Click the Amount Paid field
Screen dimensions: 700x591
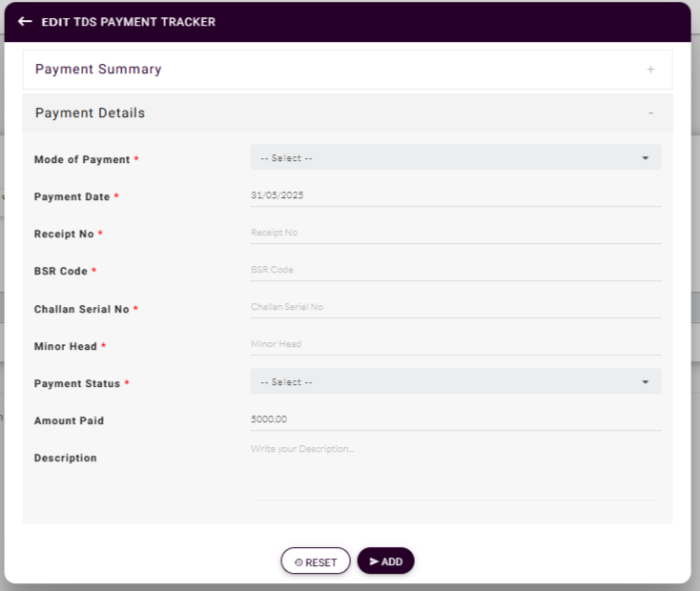coord(455,419)
